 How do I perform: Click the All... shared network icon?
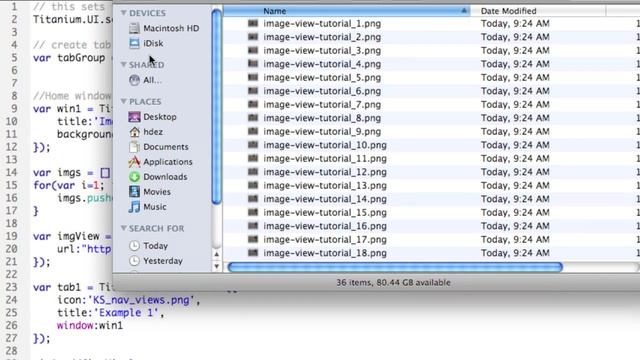point(134,80)
